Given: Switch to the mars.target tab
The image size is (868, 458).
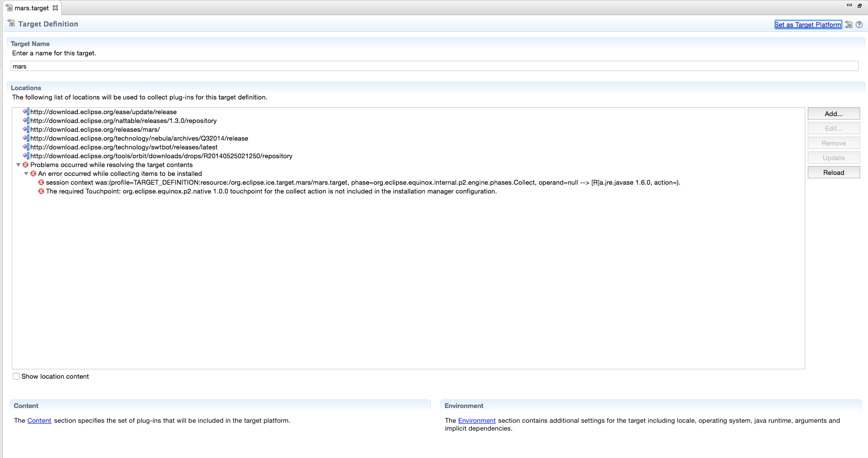Looking at the screenshot, I should 31,8.
